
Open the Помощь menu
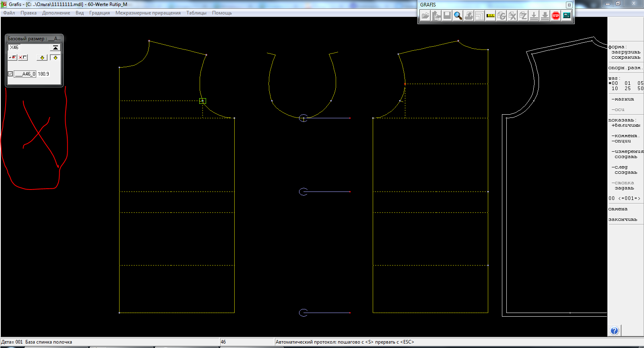222,13
